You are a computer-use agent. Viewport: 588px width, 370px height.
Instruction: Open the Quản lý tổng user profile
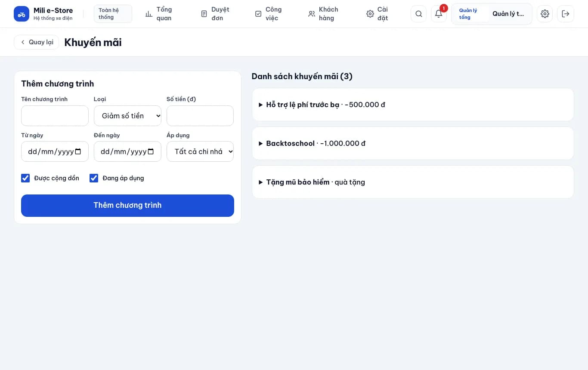coord(492,14)
